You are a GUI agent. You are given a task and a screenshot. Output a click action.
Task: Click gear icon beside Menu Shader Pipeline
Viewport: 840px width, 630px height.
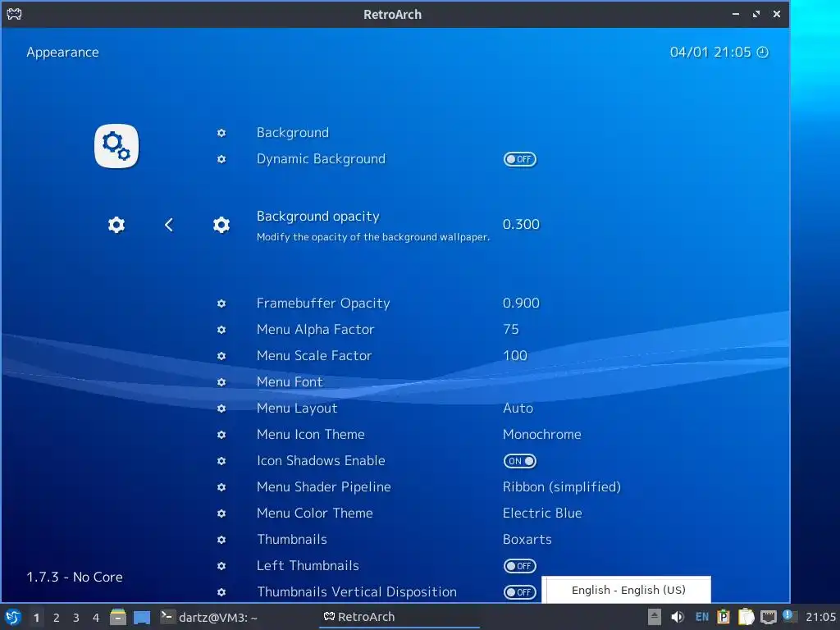click(221, 487)
